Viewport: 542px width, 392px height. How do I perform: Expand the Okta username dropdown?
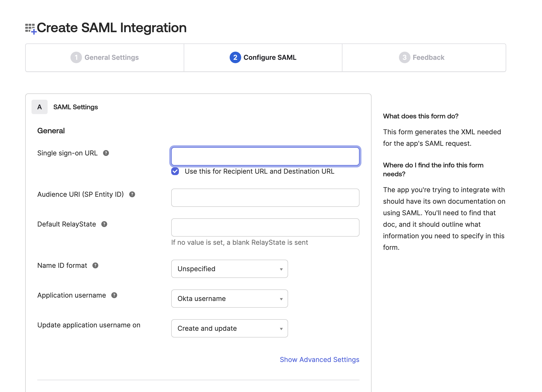click(x=229, y=299)
